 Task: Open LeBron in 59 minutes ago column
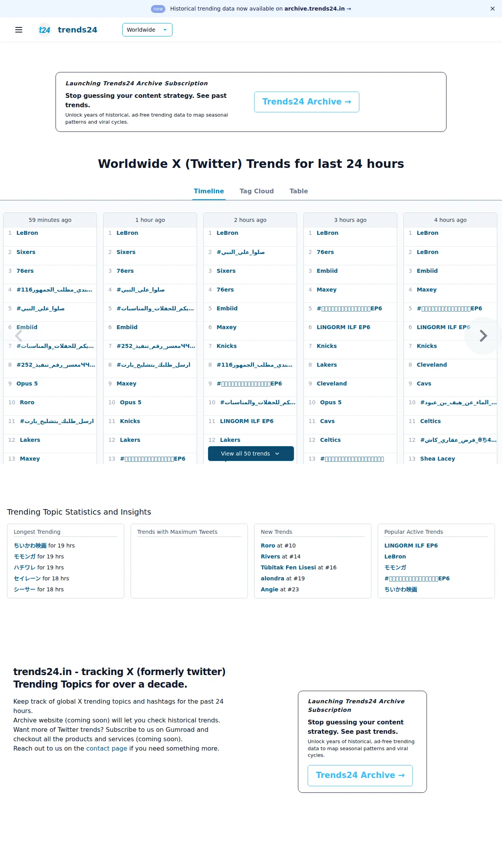tap(27, 233)
